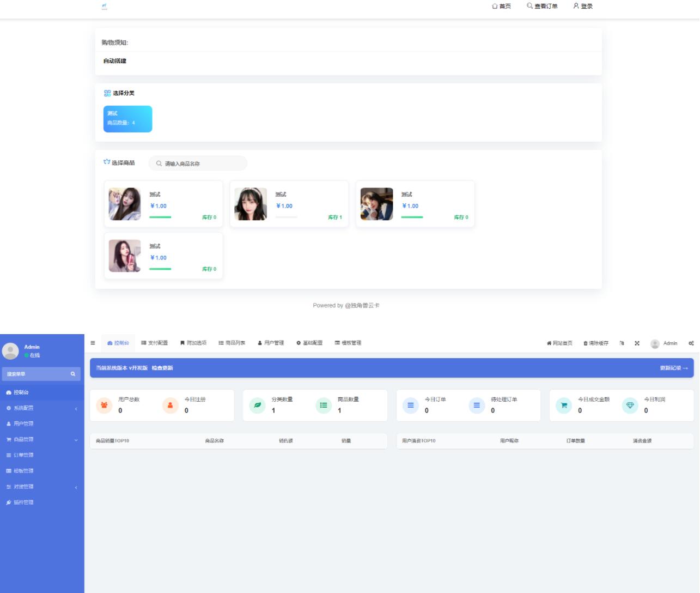This screenshot has width=700, height=593.
Task: Select the blue 测试 category card
Action: click(127, 119)
